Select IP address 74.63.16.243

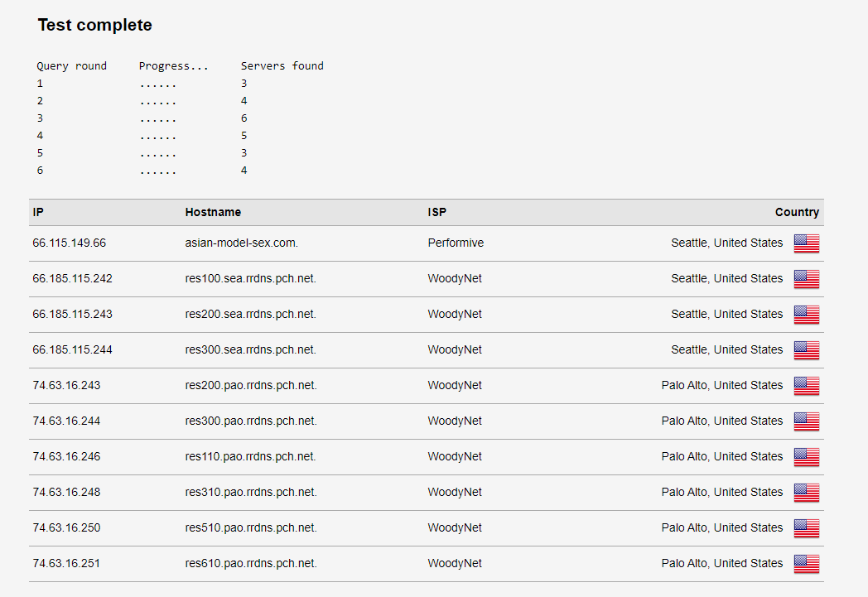click(x=66, y=385)
